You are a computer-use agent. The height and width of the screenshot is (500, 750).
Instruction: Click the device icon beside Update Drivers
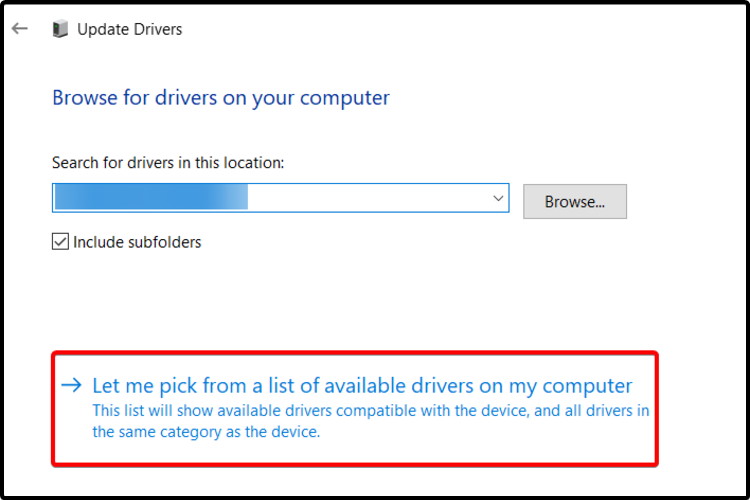(60, 29)
